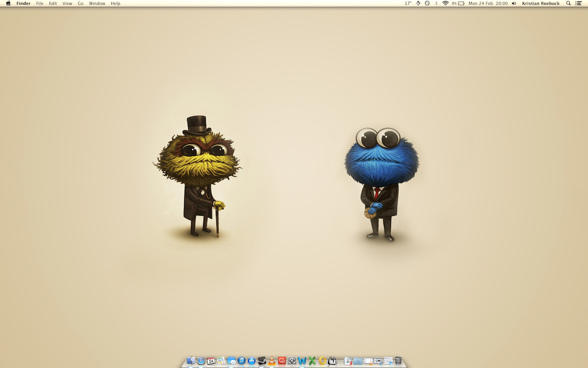Open the File menu
Image resolution: width=588 pixels, height=368 pixels.
pyautogui.click(x=39, y=4)
